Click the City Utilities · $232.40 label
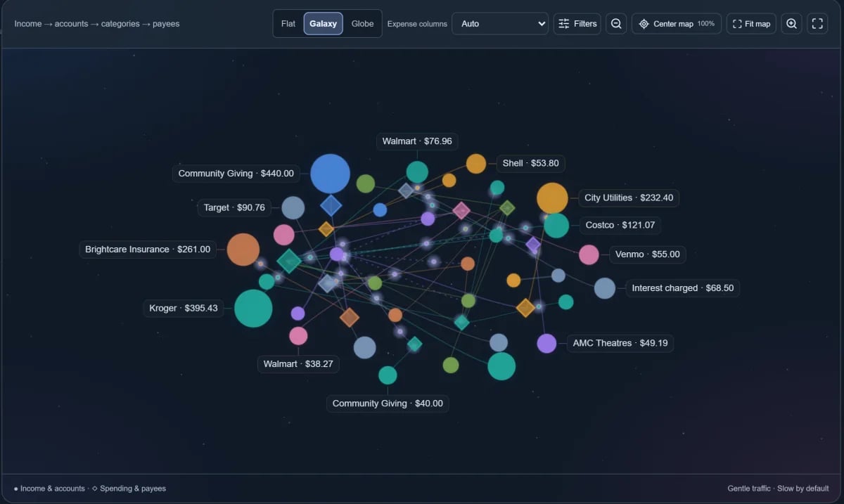This screenshot has height=504, width=844. 629,198
